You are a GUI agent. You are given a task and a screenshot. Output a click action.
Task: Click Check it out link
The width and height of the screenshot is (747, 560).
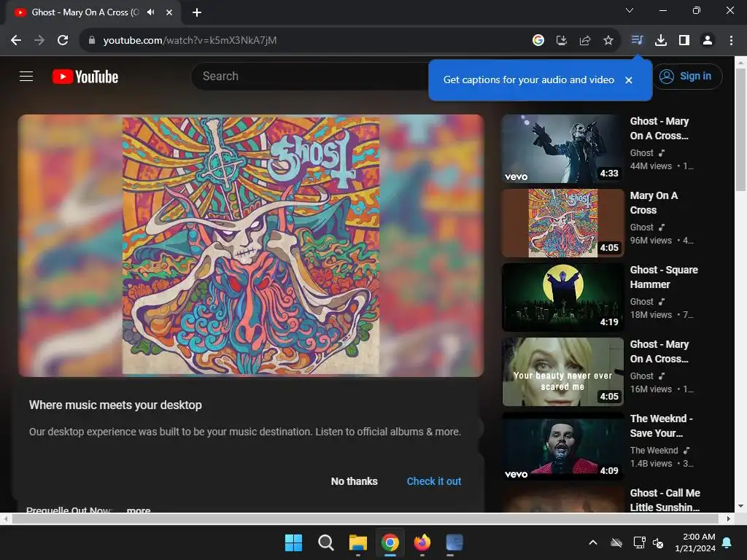(x=433, y=481)
